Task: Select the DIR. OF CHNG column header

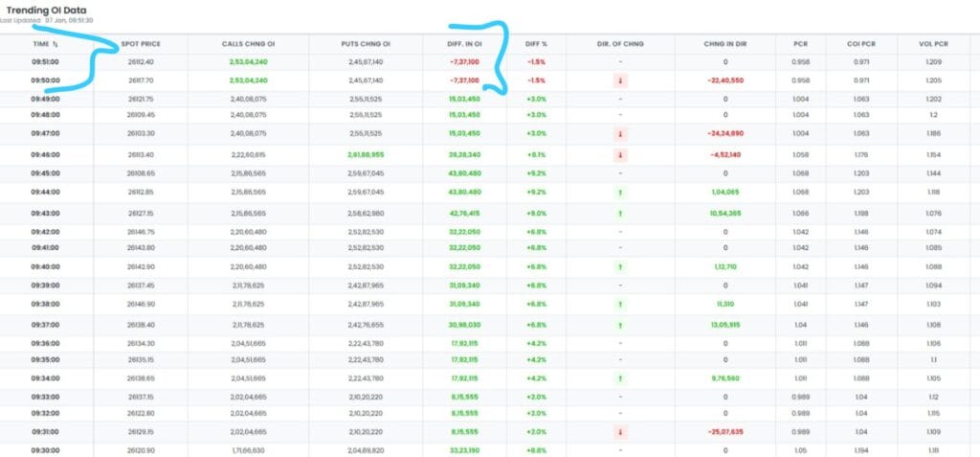Action: [x=620, y=44]
